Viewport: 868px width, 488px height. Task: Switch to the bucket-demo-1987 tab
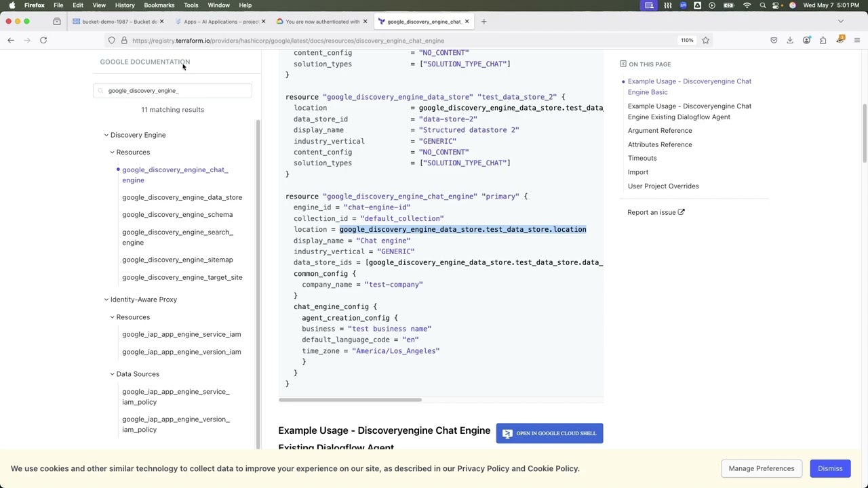(119, 22)
